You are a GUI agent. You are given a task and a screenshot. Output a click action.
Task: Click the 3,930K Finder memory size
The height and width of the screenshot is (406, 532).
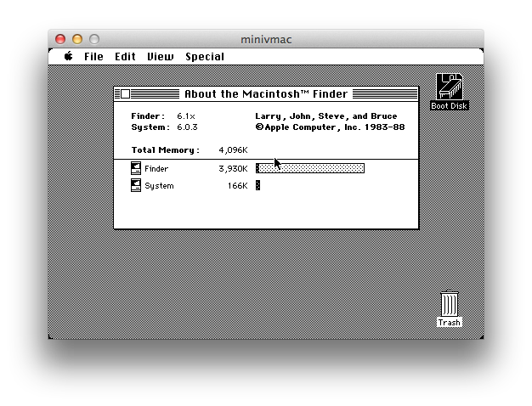point(233,168)
